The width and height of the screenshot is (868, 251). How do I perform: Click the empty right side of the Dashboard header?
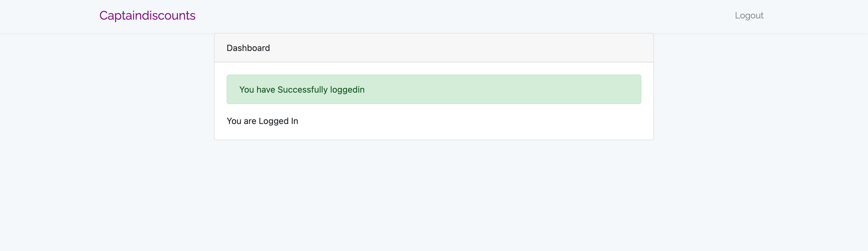472,48
